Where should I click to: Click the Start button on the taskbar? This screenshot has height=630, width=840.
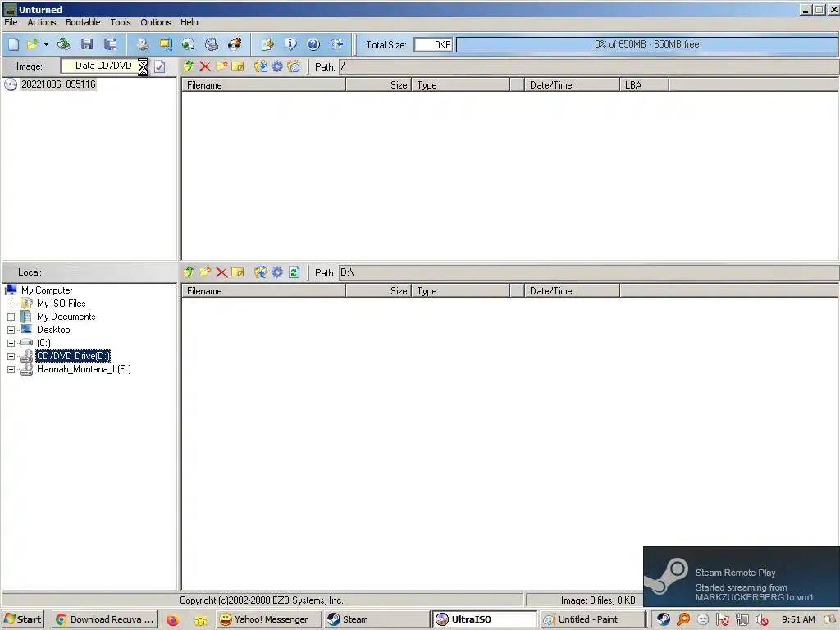click(23, 619)
